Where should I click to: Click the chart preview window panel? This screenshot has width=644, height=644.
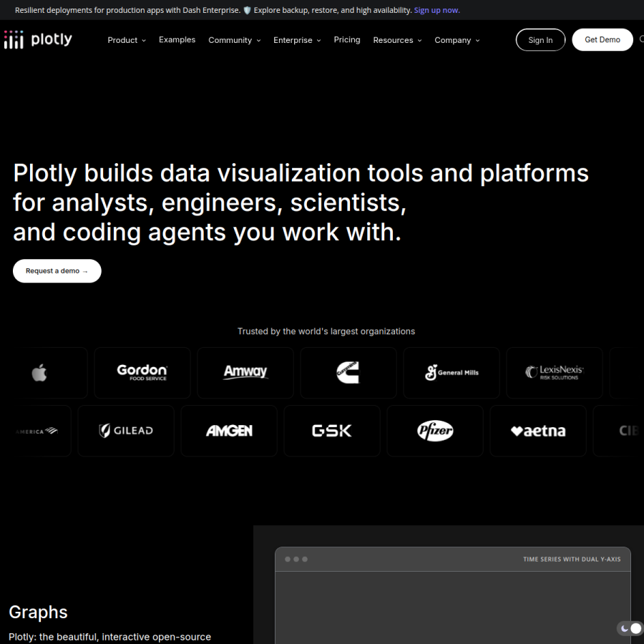pos(453,595)
